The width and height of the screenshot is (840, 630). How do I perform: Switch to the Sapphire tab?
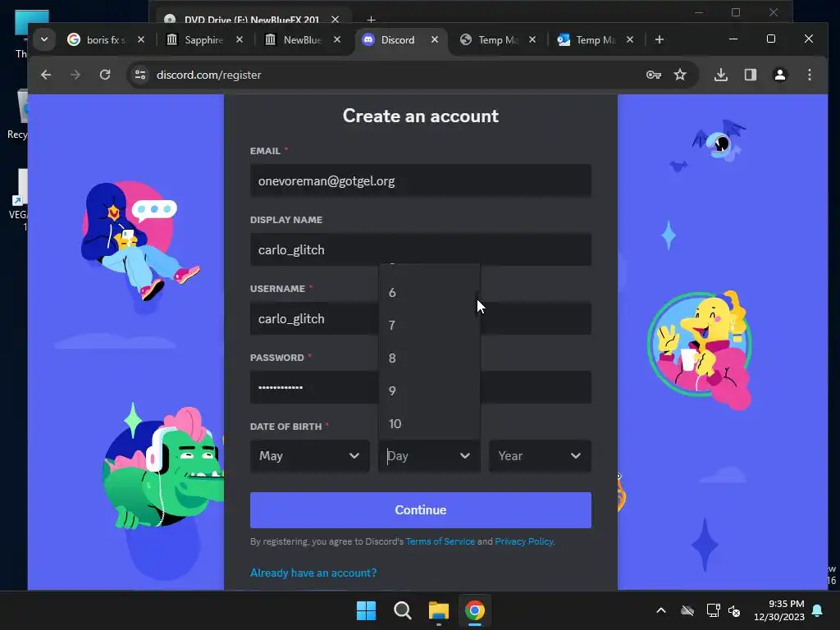pos(203,39)
